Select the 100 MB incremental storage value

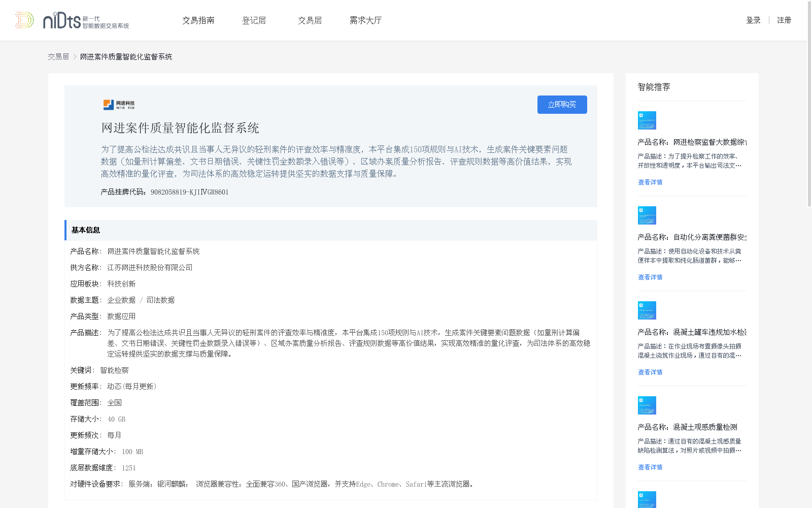[x=132, y=452]
